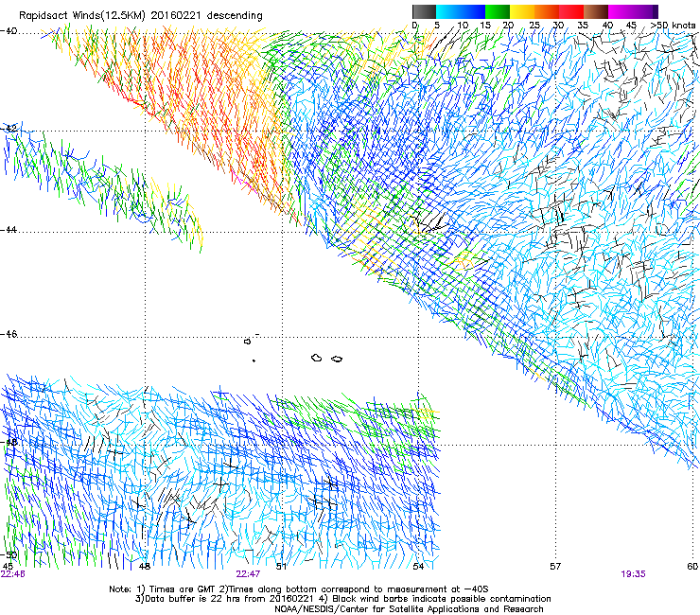Click the '>50 knots' color scale label
The height and width of the screenshot is (615, 700).
point(673,26)
